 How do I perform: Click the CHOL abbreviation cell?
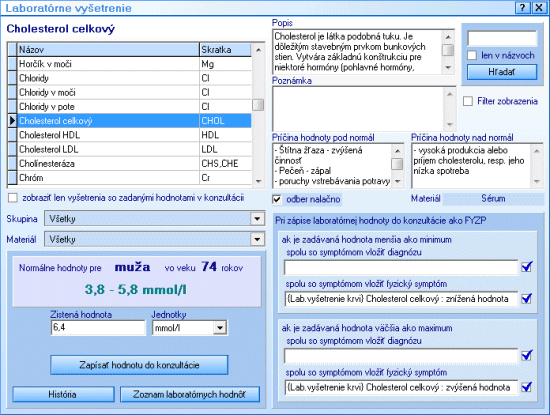point(225,121)
